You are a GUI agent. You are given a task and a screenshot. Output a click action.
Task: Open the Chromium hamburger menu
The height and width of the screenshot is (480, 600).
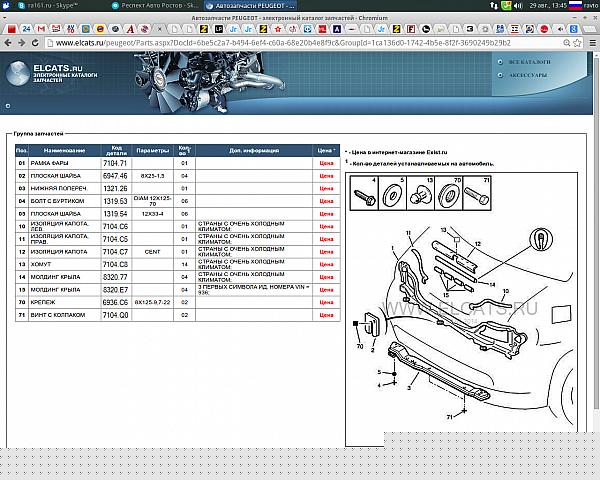592,43
